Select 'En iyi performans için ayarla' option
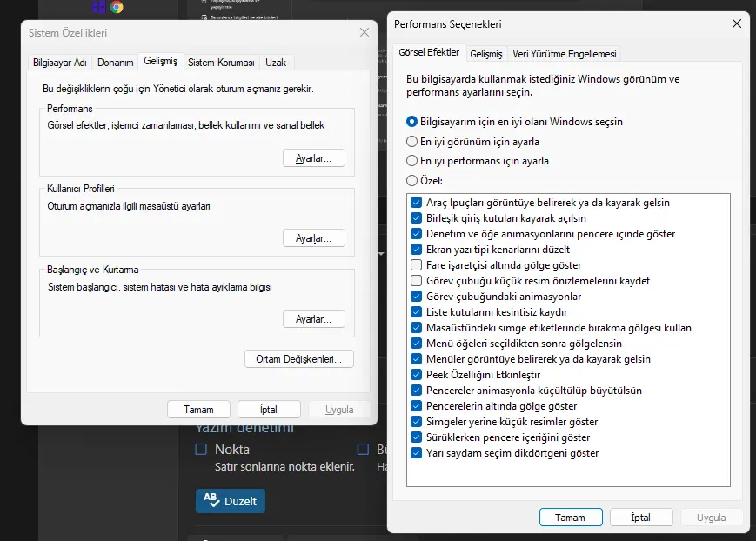The width and height of the screenshot is (756, 541). click(x=478, y=161)
